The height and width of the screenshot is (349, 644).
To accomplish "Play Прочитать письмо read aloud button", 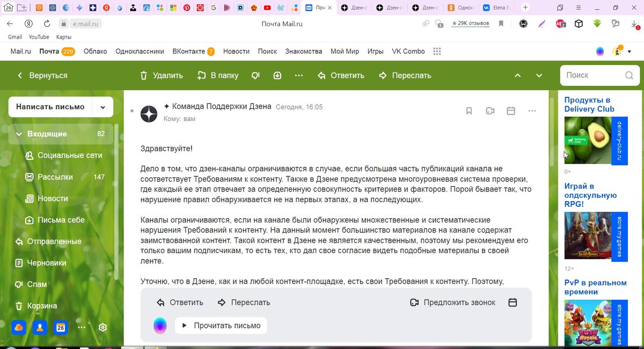I will (221, 325).
